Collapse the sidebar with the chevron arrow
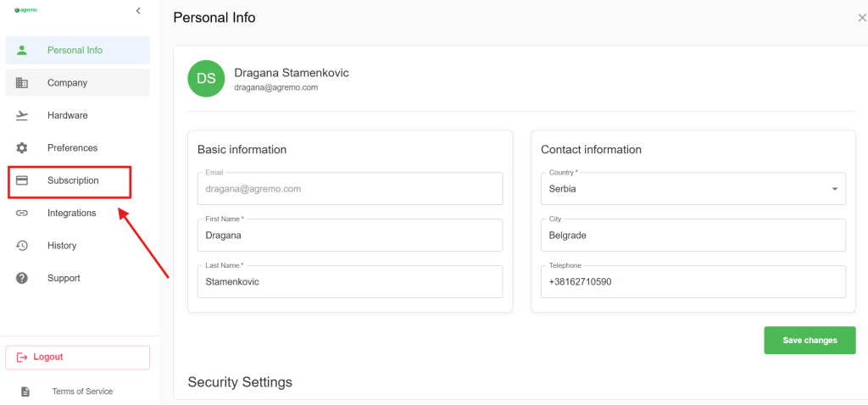This screenshot has height=405, width=868. tap(138, 10)
